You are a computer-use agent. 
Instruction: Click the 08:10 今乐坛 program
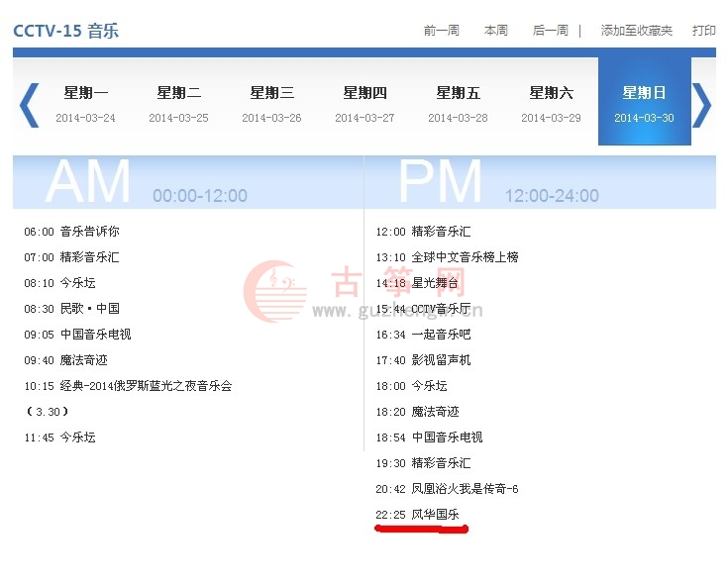pos(59,283)
